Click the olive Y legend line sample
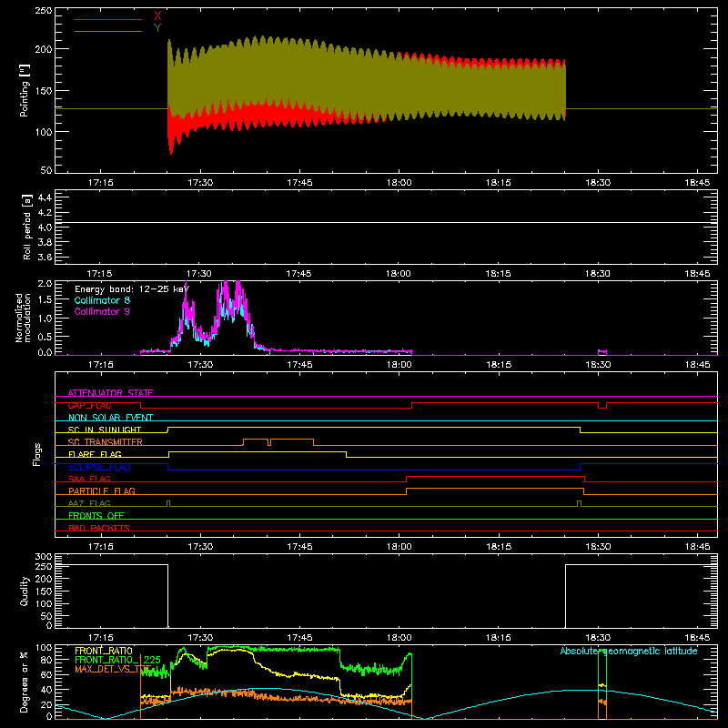Image resolution: width=728 pixels, height=728 pixels. click(x=108, y=32)
